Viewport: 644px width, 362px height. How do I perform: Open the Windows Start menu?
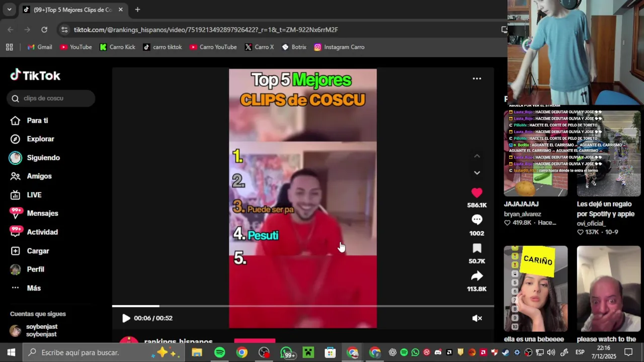(x=11, y=352)
